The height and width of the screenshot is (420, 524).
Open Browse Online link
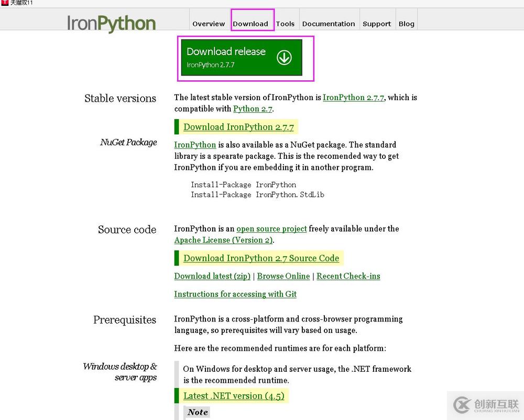click(283, 276)
